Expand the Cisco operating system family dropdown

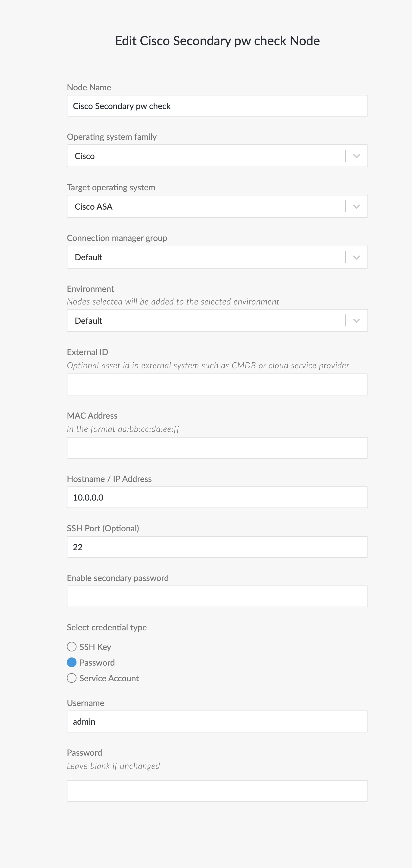217,156
